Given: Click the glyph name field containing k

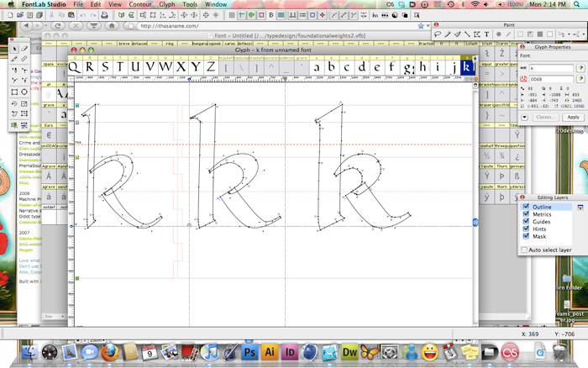Looking at the screenshot, I should 551,68.
